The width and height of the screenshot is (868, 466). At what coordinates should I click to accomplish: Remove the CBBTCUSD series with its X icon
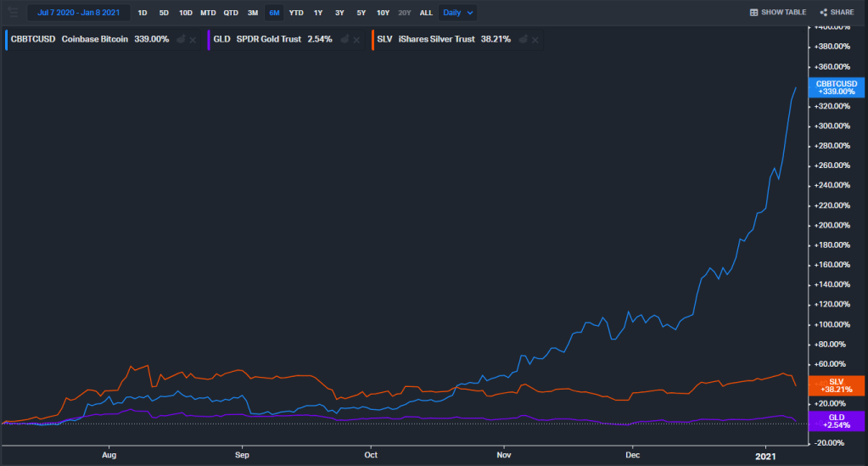pyautogui.click(x=193, y=40)
